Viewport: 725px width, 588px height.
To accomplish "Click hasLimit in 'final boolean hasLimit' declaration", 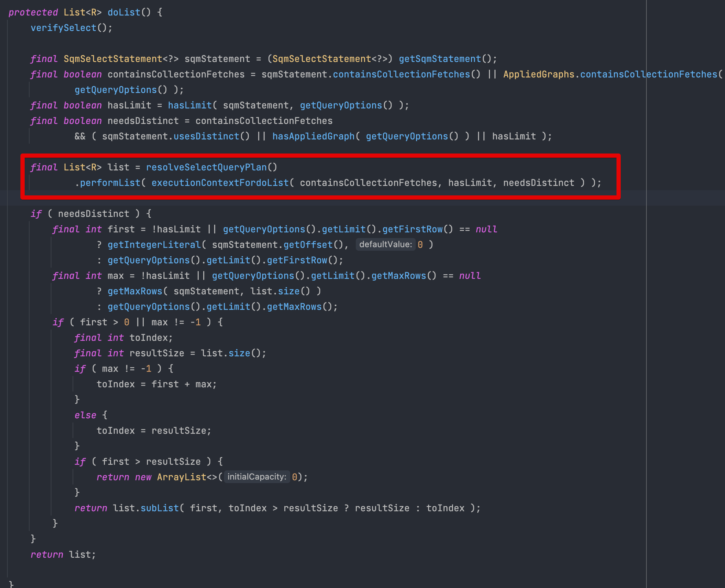I will 129,105.
